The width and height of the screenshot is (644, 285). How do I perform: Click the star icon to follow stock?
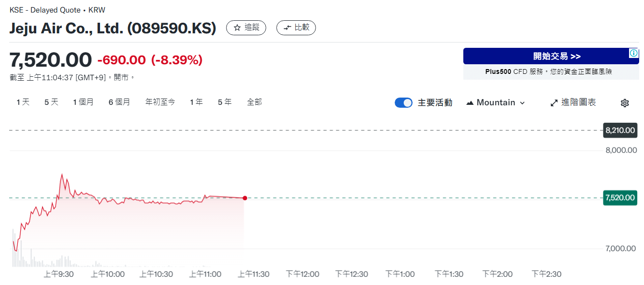pyautogui.click(x=237, y=28)
